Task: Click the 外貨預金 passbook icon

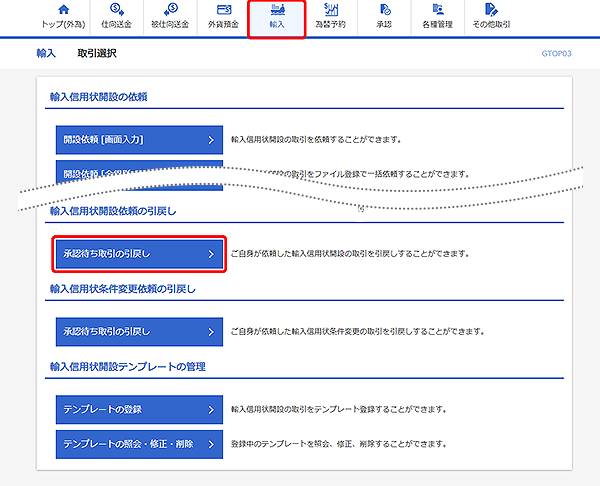Action: (x=224, y=10)
